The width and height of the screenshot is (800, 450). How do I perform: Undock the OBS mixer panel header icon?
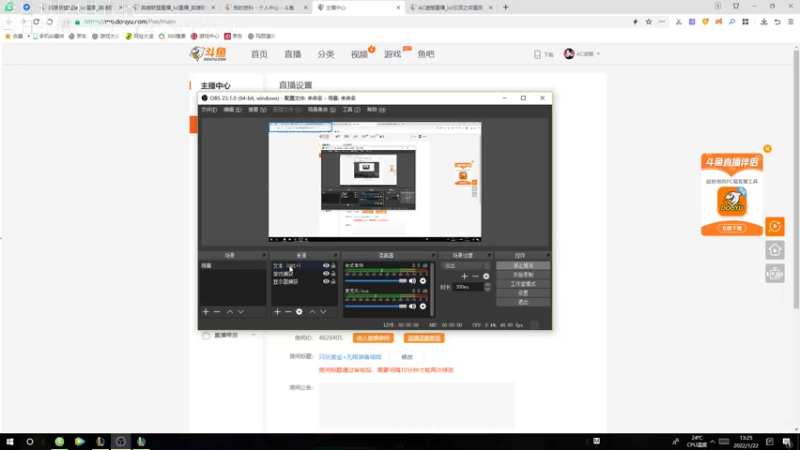point(433,255)
